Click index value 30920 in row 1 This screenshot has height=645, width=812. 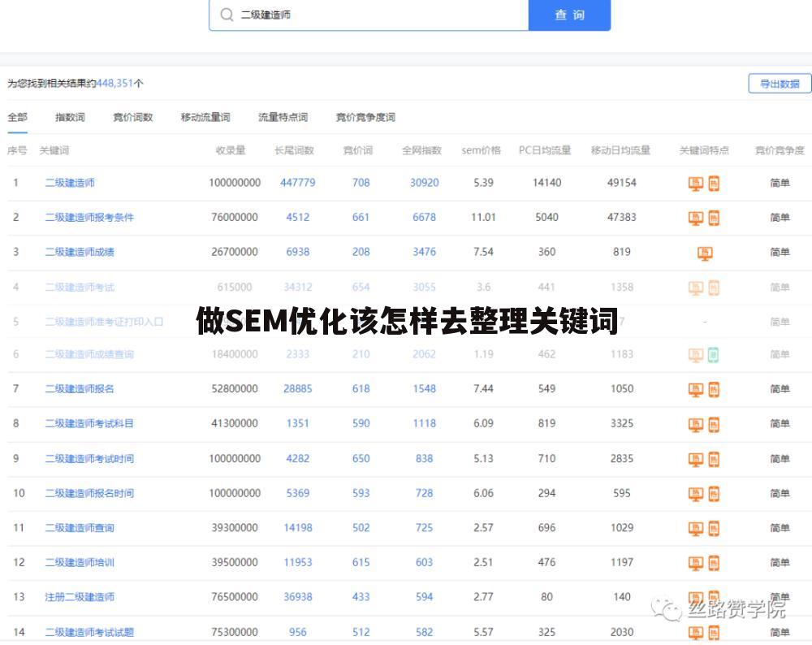(424, 182)
